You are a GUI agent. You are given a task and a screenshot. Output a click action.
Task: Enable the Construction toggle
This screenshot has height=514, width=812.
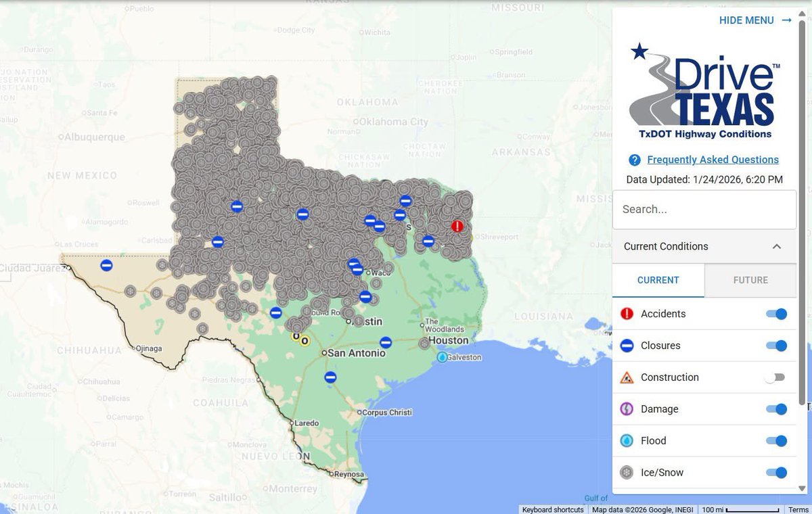[x=775, y=377]
